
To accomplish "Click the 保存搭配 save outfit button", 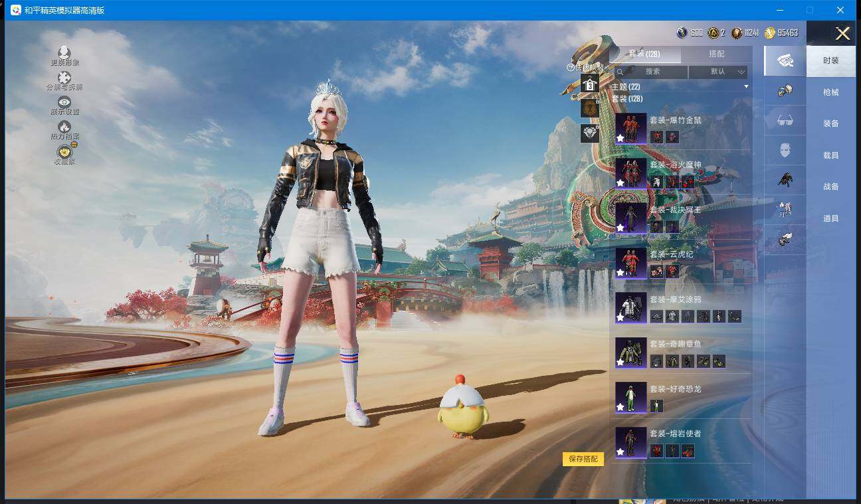I will (x=583, y=459).
